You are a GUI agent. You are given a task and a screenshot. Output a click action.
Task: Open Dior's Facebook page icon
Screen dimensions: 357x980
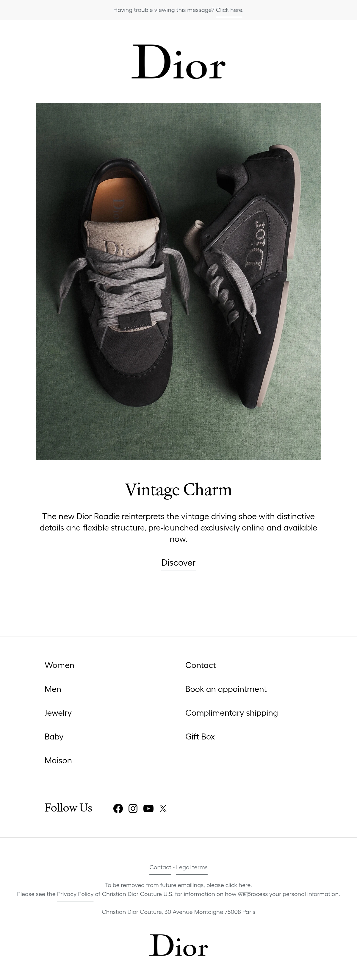click(x=118, y=809)
